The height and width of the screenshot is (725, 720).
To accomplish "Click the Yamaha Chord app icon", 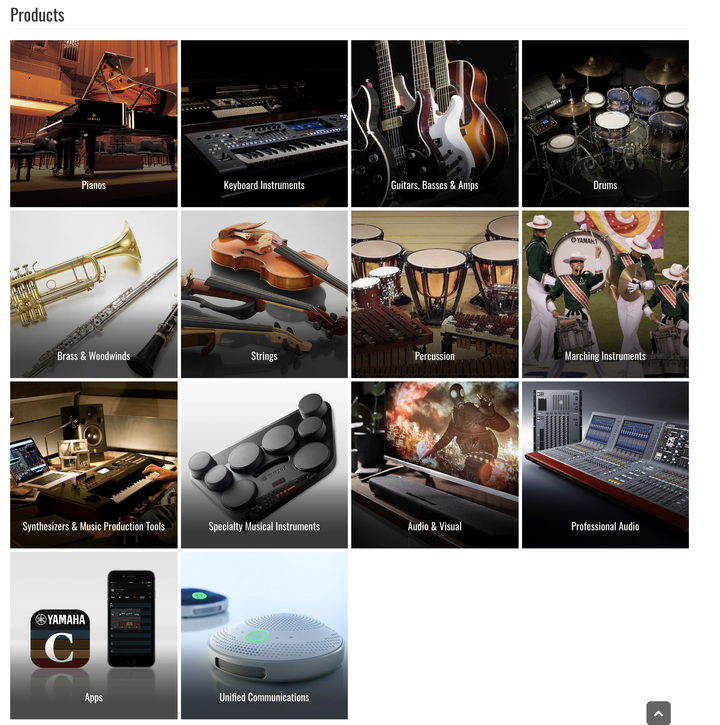I will pos(60,638).
